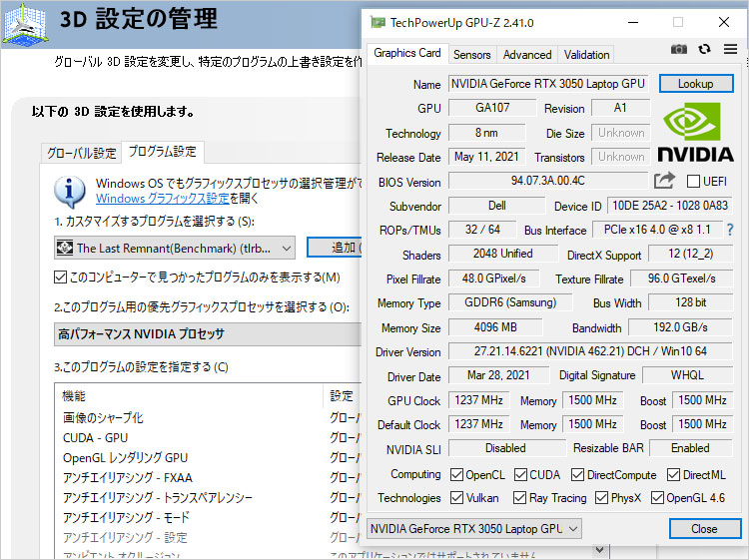Click the Bus Interface question mark
Image resolution: width=749 pixels, height=560 pixels.
(730, 230)
